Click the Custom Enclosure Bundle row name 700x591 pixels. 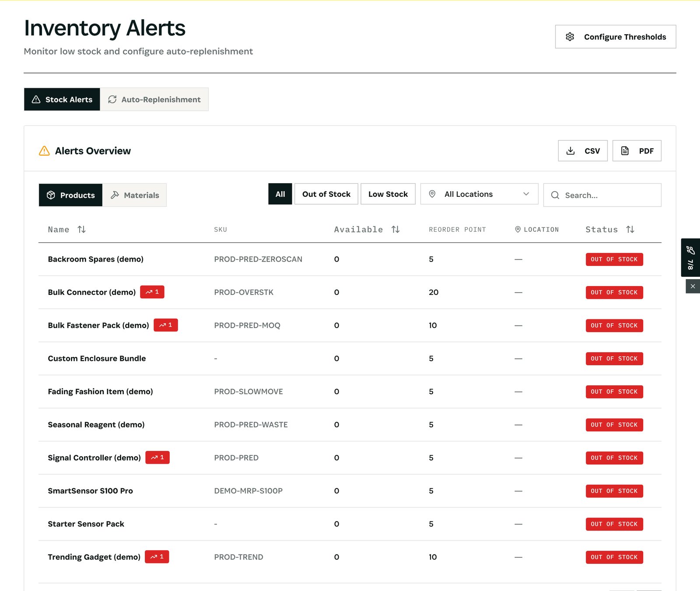coord(97,358)
